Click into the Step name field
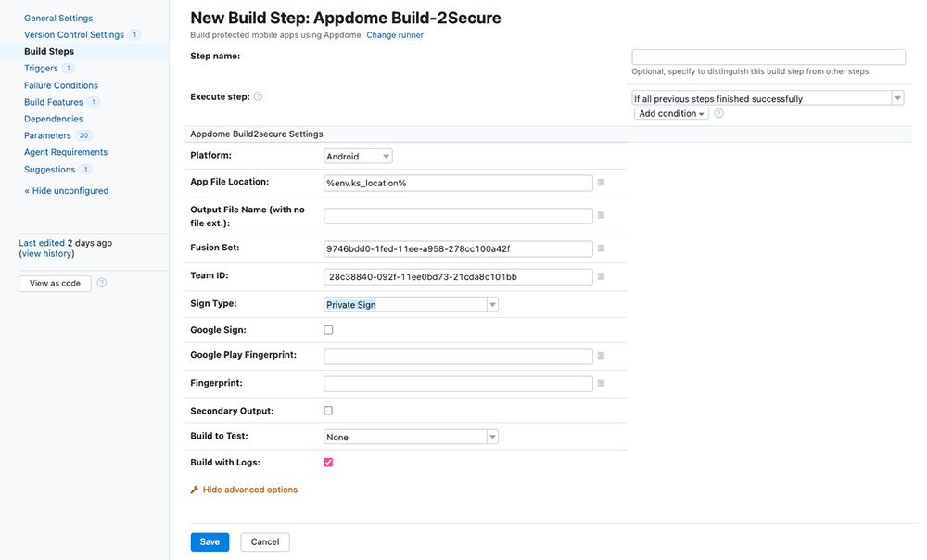The width and height of the screenshot is (927, 560). click(768, 57)
